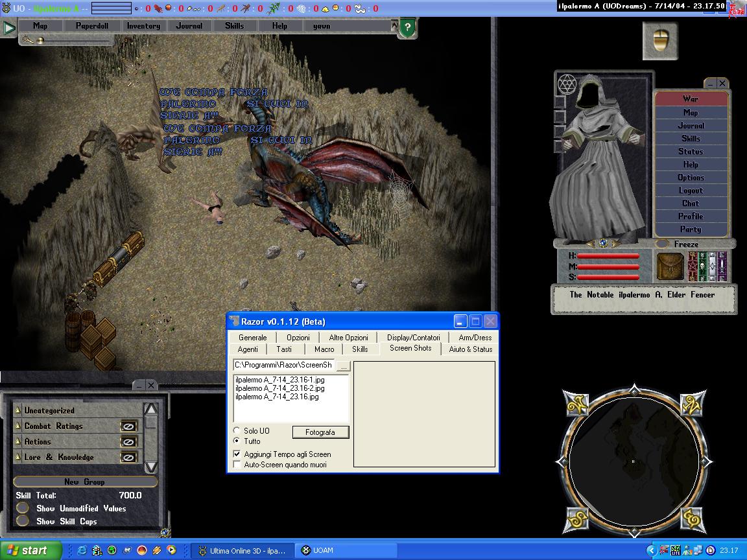Click the Razor title bar icon
The width and height of the screenshot is (747, 560).
pyautogui.click(x=234, y=321)
